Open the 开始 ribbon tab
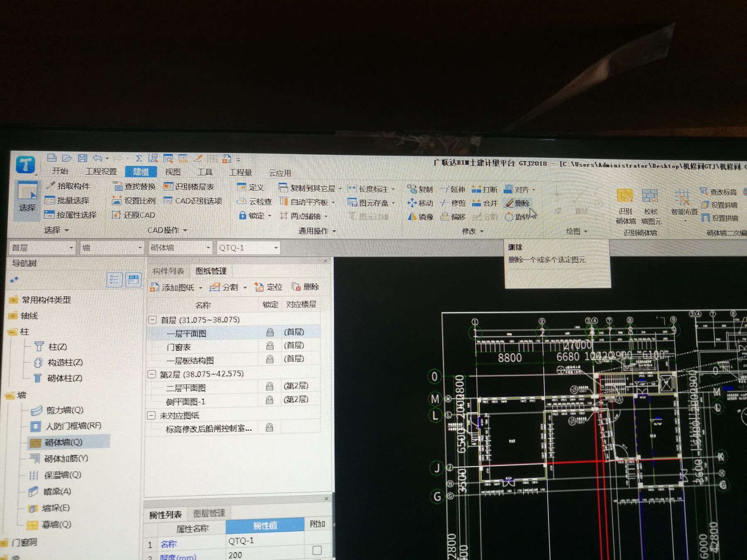The width and height of the screenshot is (747, 560). [x=60, y=171]
